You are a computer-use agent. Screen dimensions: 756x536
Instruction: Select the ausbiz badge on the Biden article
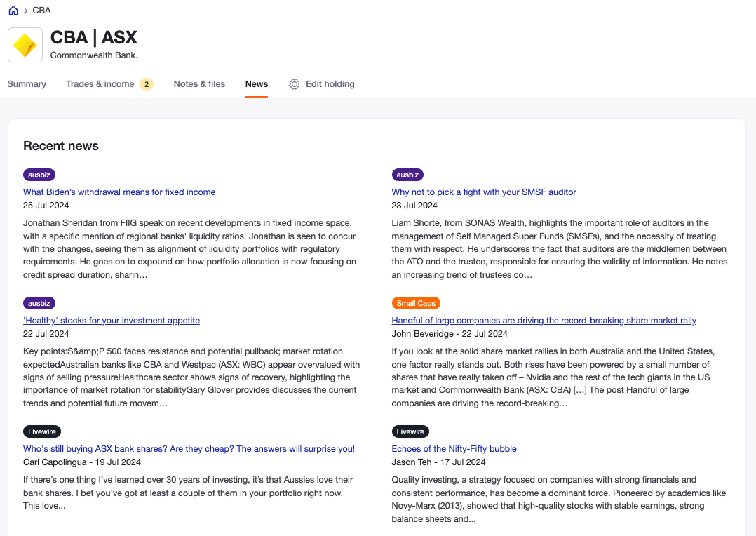pos(39,175)
